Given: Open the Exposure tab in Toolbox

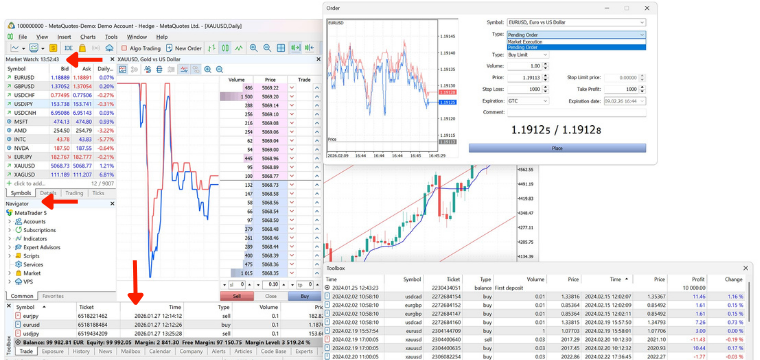Looking at the screenshot, I should coord(52,352).
